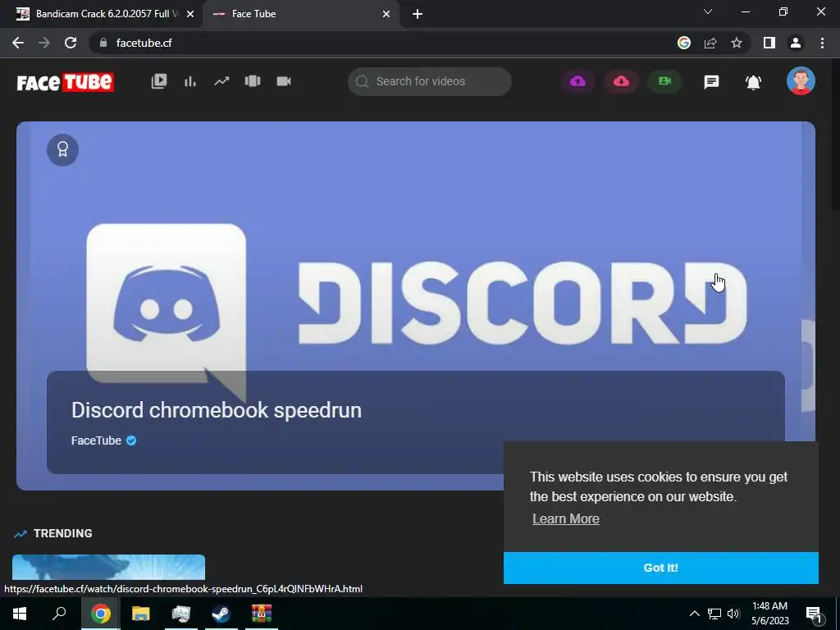Click Learn More in cookie notice

(566, 518)
